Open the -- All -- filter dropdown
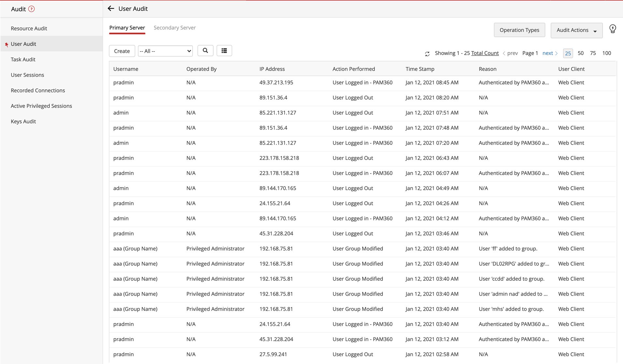The image size is (623, 364). pyautogui.click(x=165, y=51)
